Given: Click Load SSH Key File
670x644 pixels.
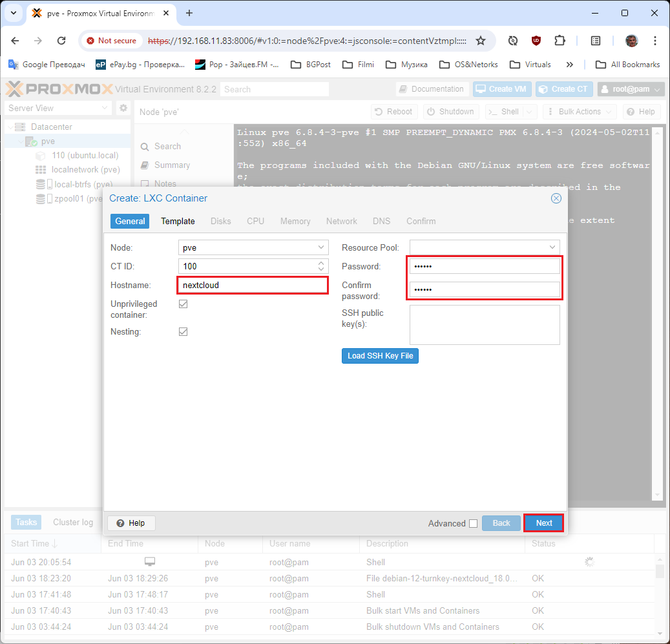Looking at the screenshot, I should click(x=380, y=356).
